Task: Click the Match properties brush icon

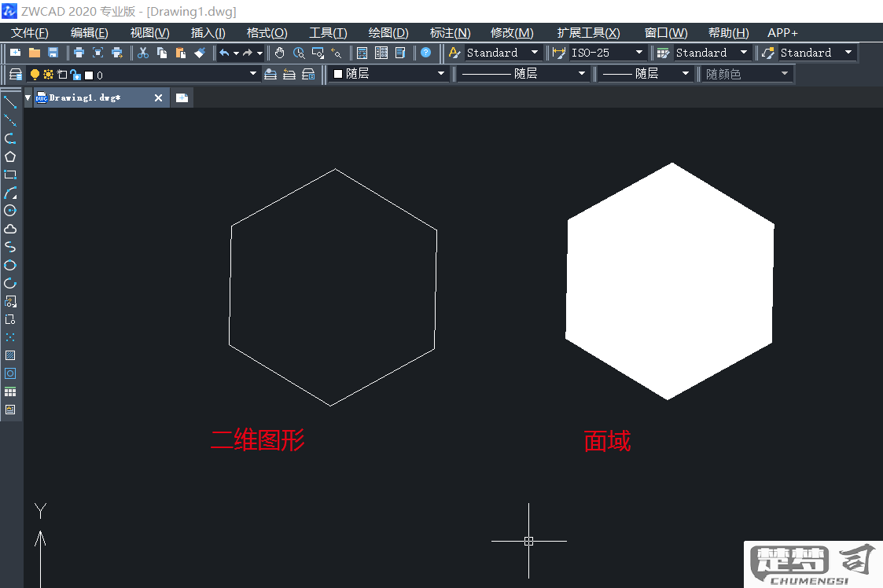Action: [x=200, y=53]
